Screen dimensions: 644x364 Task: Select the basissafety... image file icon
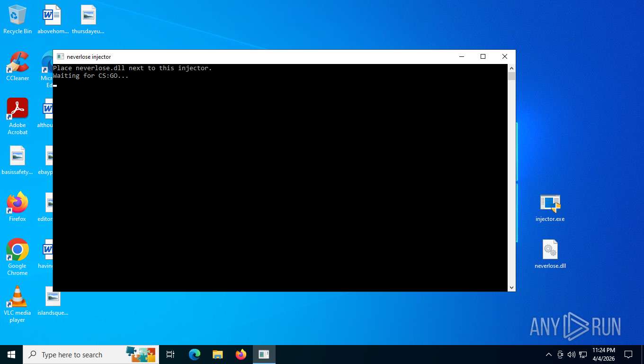pos(18,161)
